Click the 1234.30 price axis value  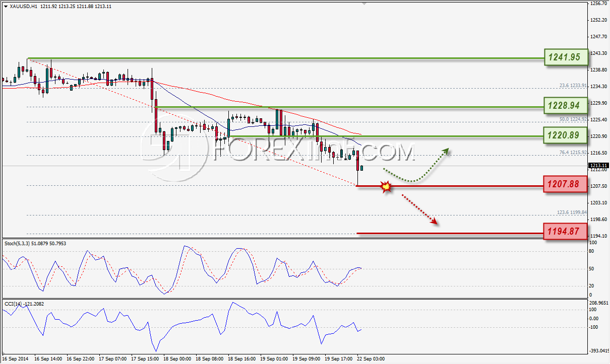(598, 86)
